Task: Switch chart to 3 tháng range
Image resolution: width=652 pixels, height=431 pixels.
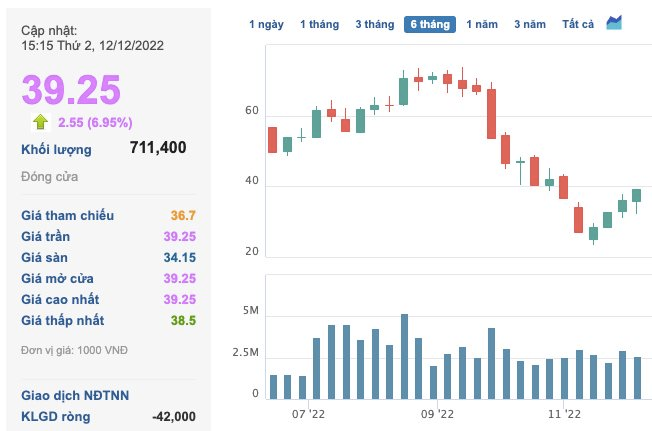Action: click(375, 24)
